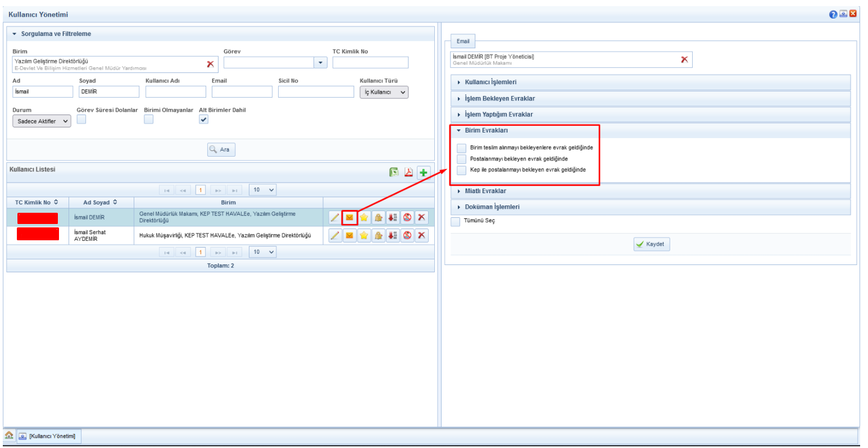Export user list as PDF

click(x=408, y=172)
